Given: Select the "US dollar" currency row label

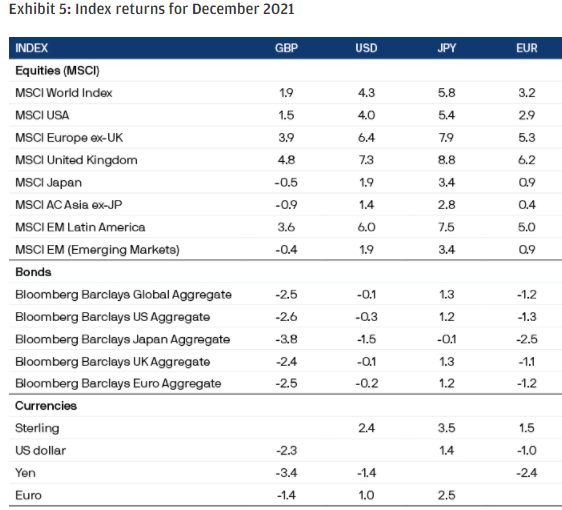Looking at the screenshot, I should [x=41, y=450].
